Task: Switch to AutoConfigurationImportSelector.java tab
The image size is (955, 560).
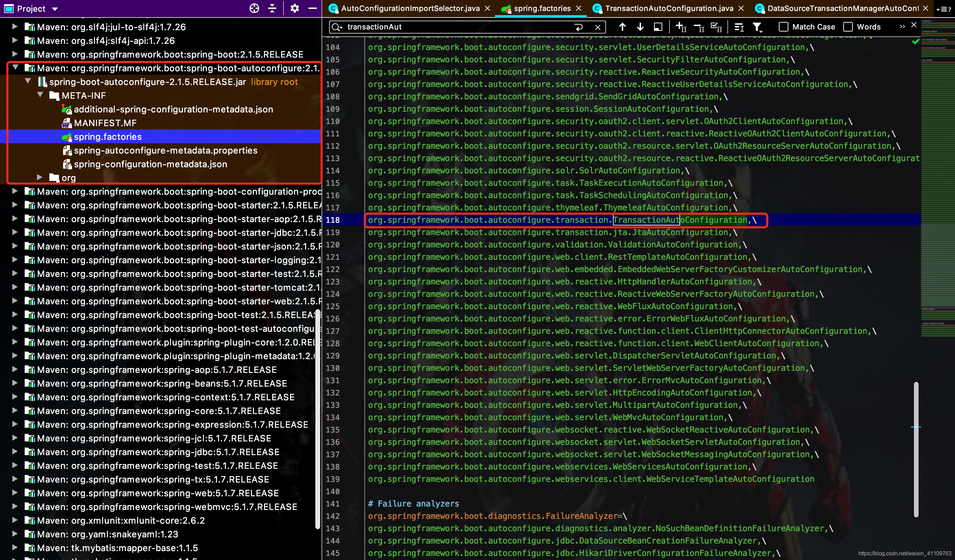Action: pos(410,8)
